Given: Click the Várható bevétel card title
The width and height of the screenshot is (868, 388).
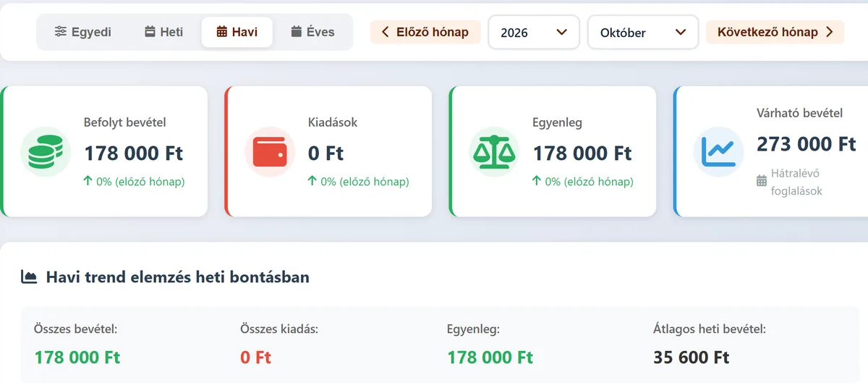Looking at the screenshot, I should (x=800, y=113).
